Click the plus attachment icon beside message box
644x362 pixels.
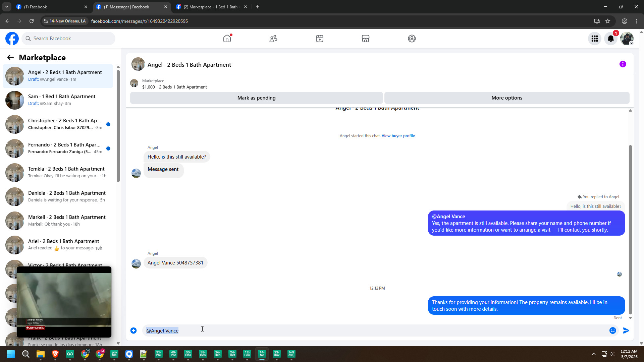click(133, 330)
